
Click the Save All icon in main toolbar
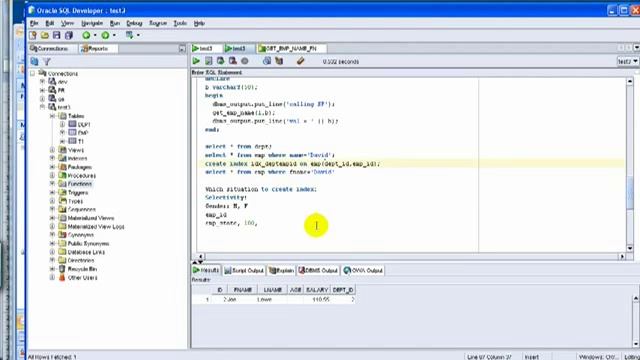[x=69, y=35]
